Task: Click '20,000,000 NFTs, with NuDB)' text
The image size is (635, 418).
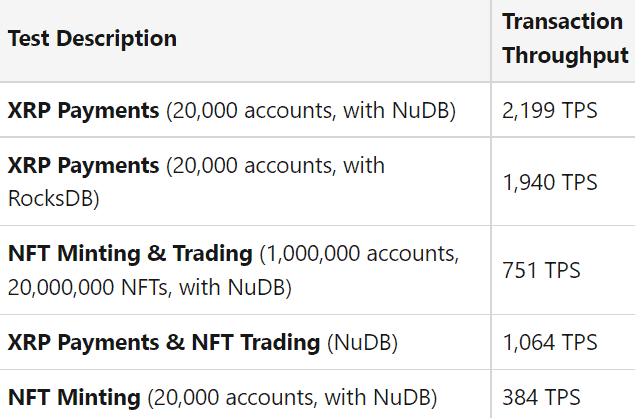Action: click(x=149, y=288)
